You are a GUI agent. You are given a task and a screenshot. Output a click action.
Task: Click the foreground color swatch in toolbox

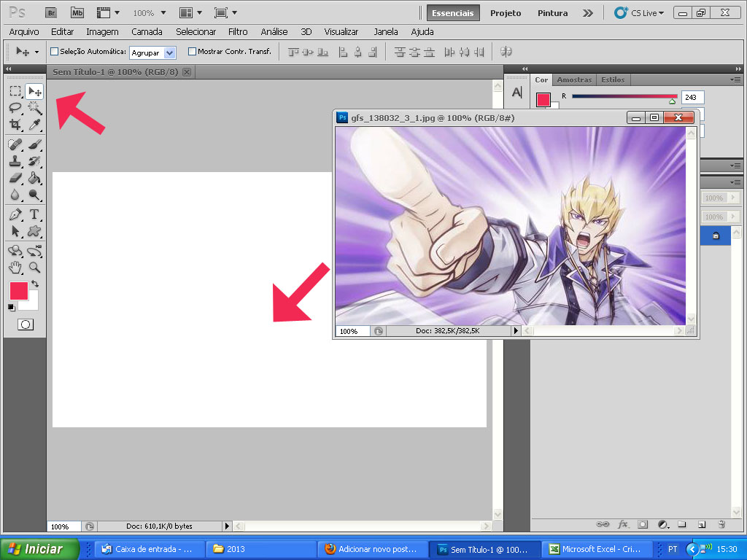pyautogui.click(x=18, y=291)
